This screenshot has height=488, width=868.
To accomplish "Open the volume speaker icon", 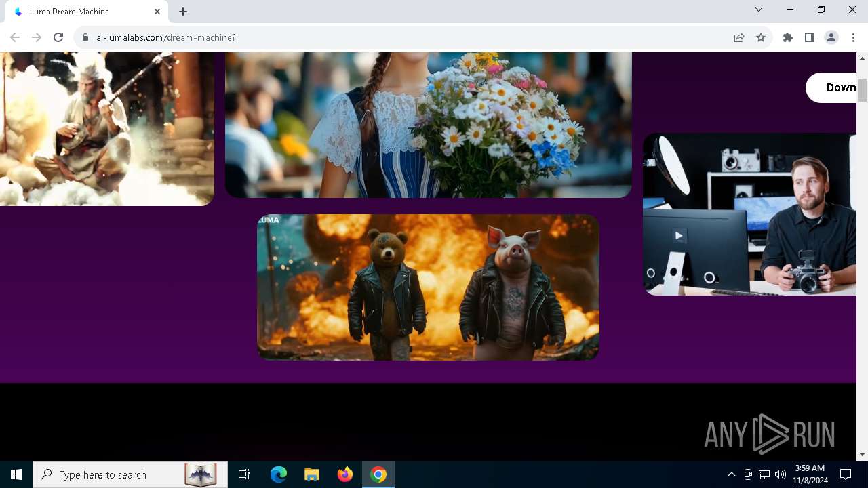I will pos(781,474).
